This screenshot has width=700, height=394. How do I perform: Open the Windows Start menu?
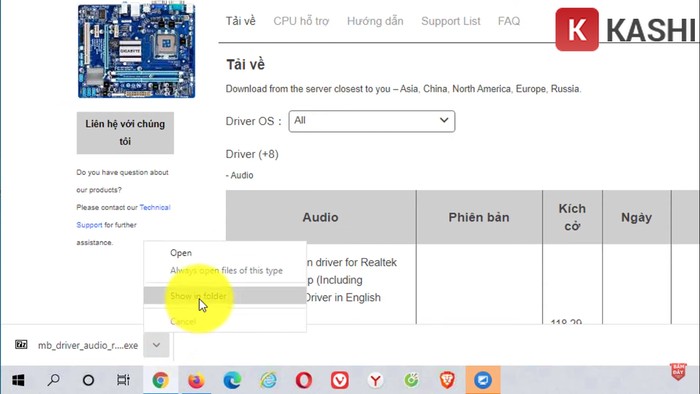[x=18, y=380]
